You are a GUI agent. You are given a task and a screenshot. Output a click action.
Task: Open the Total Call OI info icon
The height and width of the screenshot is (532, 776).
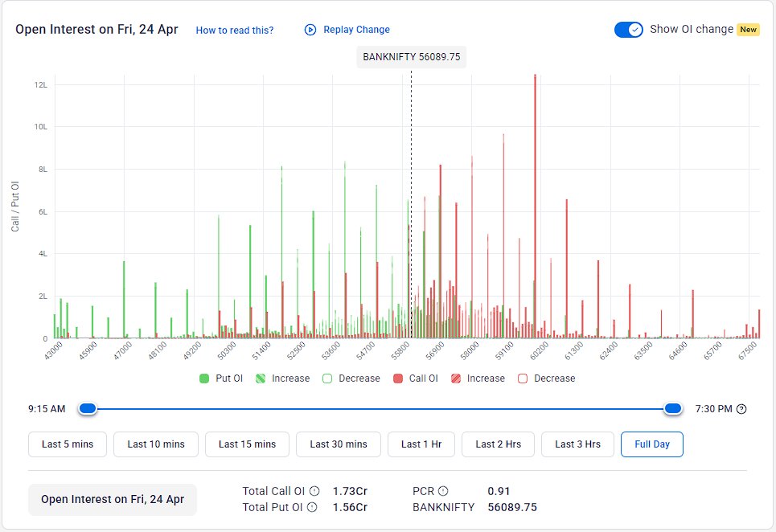pos(314,491)
